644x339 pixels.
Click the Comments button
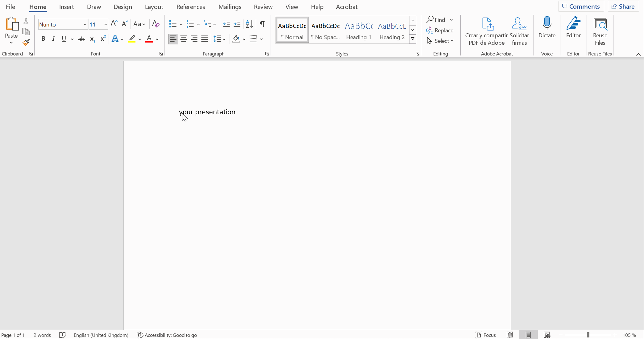point(581,6)
